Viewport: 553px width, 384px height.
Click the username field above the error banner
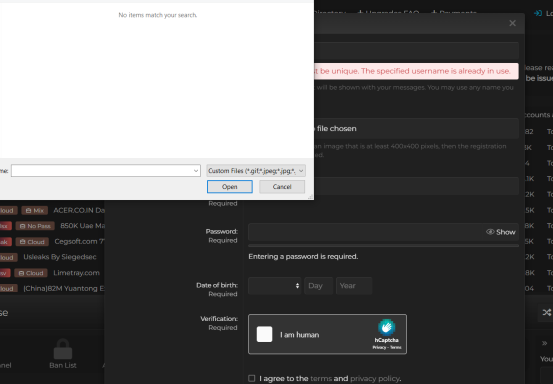[x=416, y=50]
